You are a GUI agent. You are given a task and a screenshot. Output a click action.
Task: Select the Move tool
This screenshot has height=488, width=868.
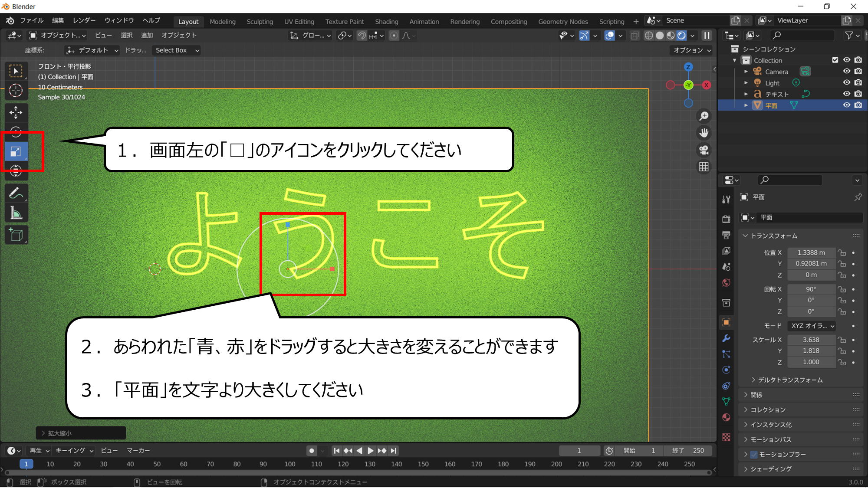16,113
